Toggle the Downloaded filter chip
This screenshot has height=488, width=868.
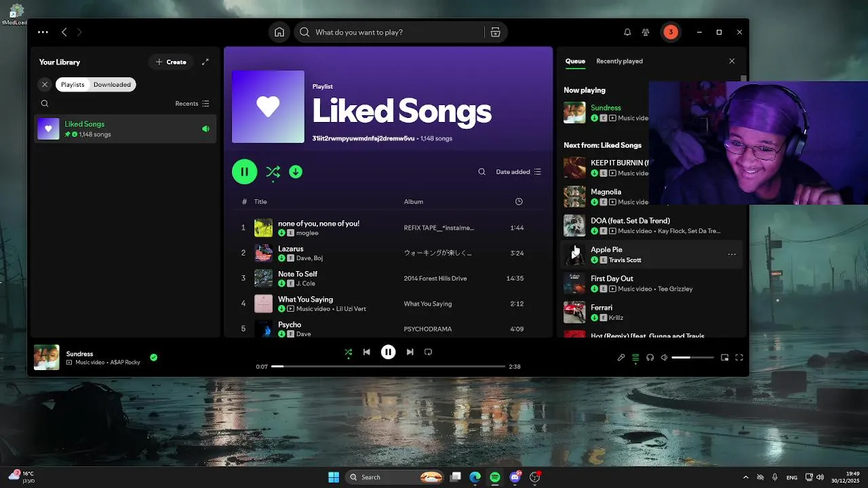[112, 85]
